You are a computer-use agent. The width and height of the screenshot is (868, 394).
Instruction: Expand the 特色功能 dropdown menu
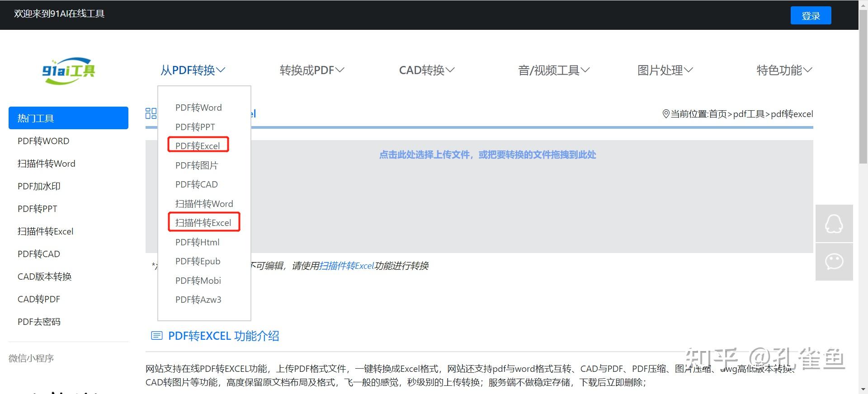[784, 70]
